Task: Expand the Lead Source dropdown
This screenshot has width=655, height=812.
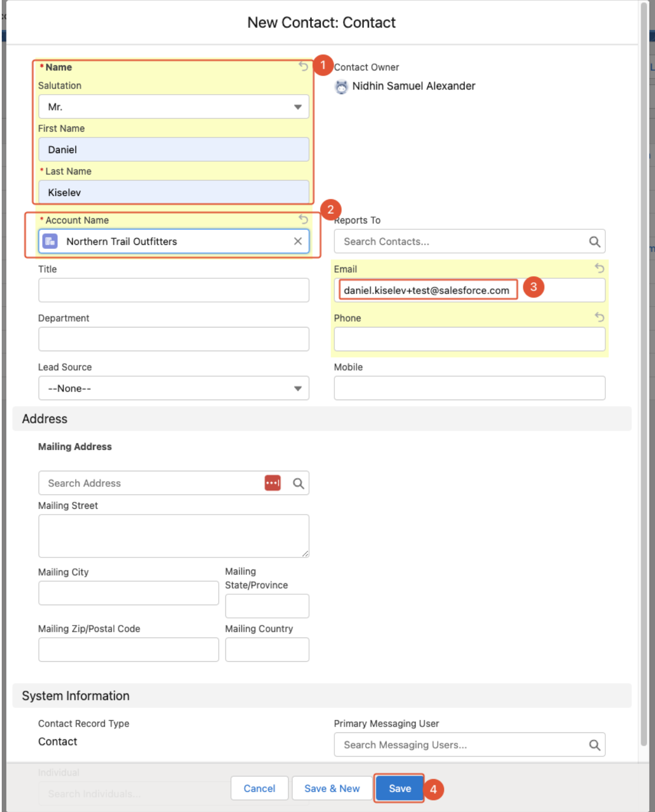Action: [x=173, y=389]
